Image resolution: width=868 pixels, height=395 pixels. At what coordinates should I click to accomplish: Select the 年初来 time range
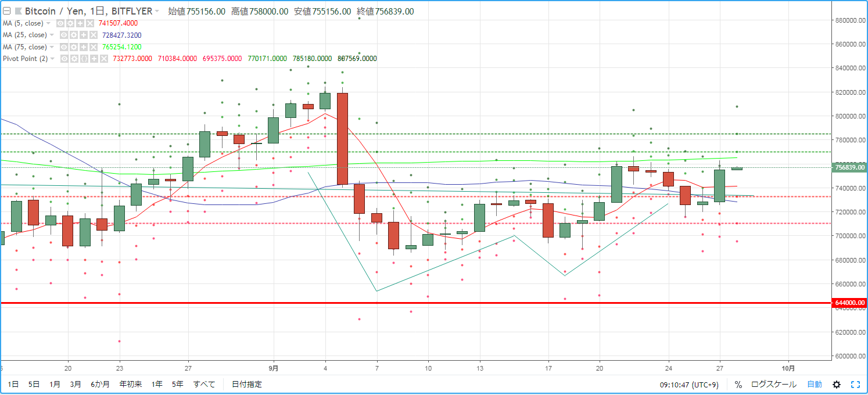point(130,384)
